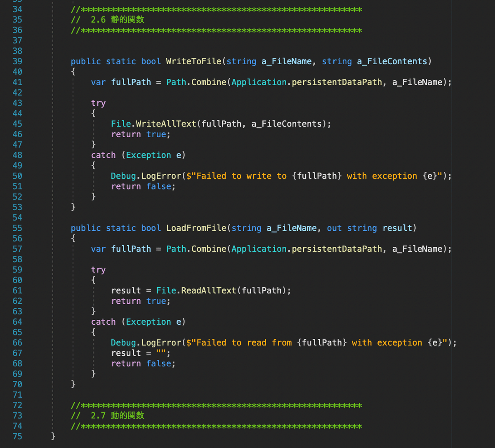
Task: Select the Exception parameter on line 64
Action: (x=148, y=322)
